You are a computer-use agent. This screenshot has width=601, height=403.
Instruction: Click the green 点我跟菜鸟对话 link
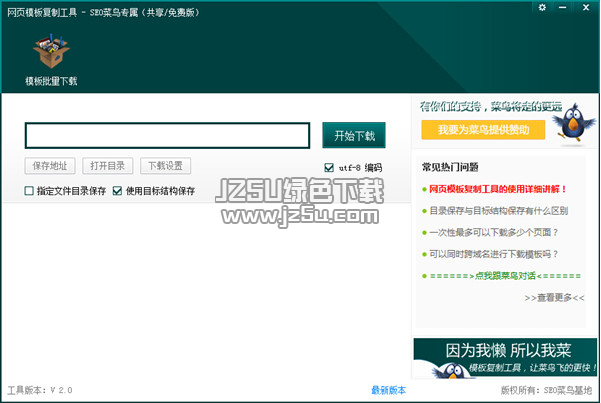[504, 276]
